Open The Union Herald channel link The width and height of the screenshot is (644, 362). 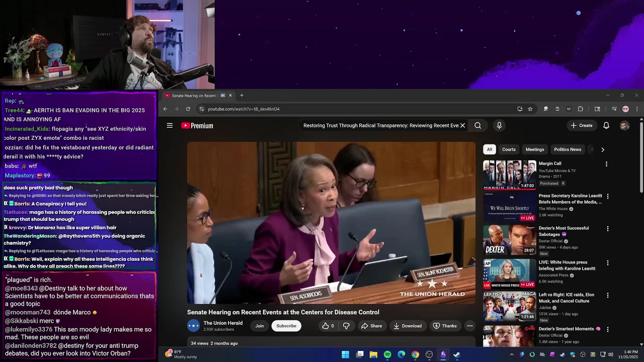(x=223, y=323)
